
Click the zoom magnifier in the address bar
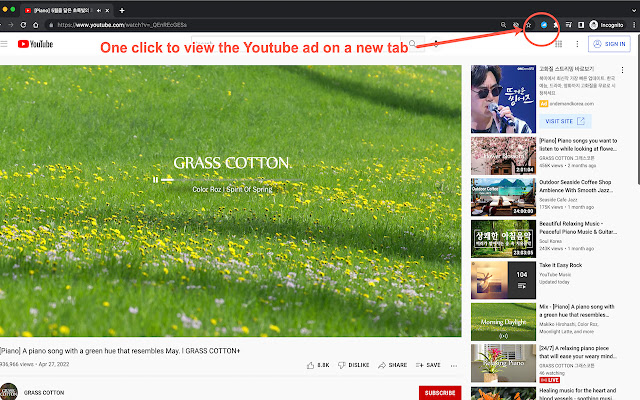pos(503,25)
